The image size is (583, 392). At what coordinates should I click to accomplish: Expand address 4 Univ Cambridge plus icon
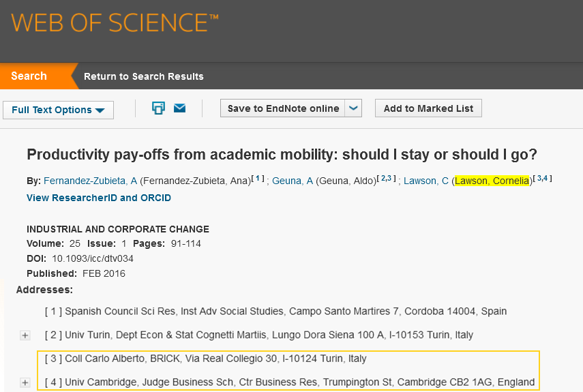[x=25, y=382]
